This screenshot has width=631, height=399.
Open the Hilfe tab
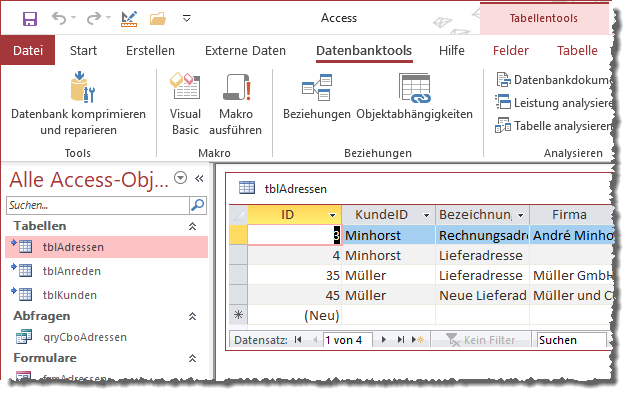tap(452, 50)
